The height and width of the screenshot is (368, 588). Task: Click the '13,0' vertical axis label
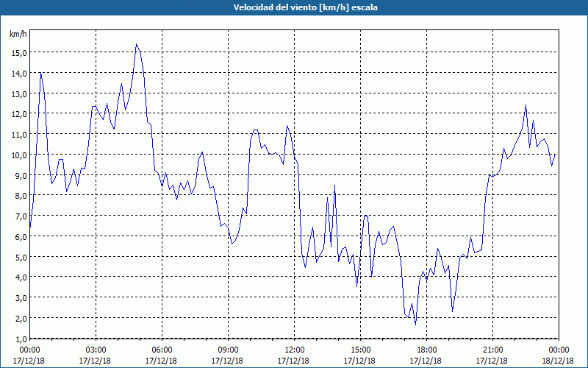(x=19, y=94)
